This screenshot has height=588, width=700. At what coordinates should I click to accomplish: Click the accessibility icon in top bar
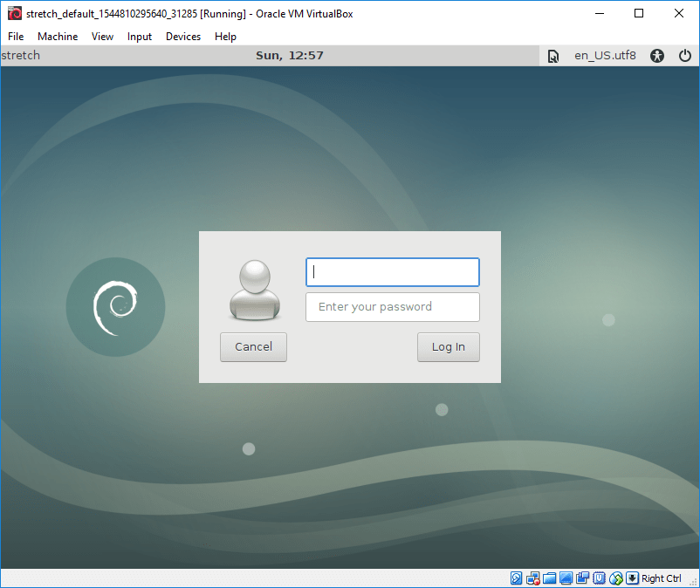coord(657,55)
